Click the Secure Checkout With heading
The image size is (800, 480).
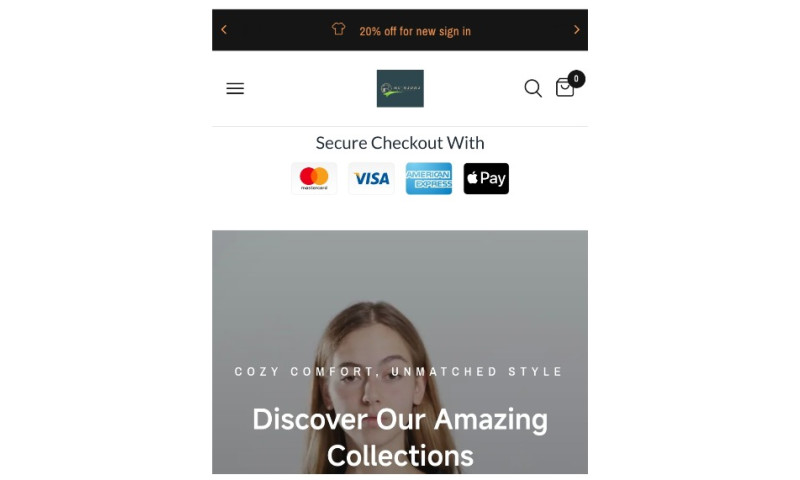point(400,143)
